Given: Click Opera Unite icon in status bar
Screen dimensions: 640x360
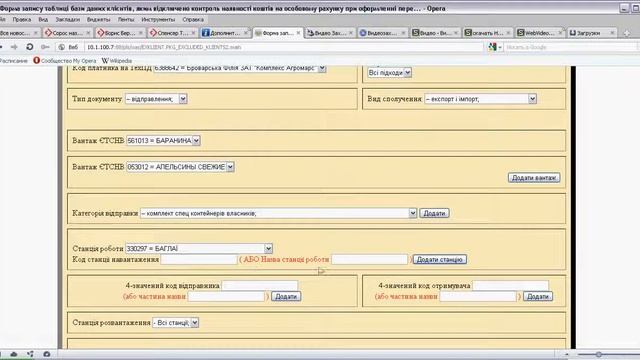Looking at the screenshot, I should tap(31, 354).
